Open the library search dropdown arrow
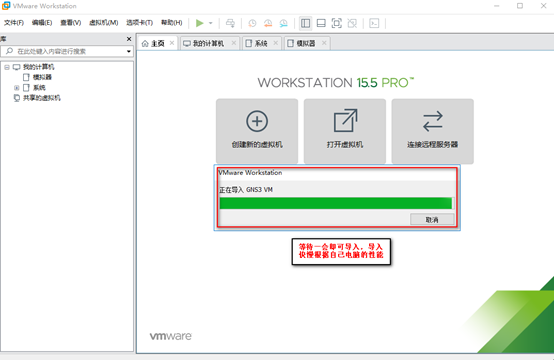This screenshot has height=360, width=554. coord(129,52)
